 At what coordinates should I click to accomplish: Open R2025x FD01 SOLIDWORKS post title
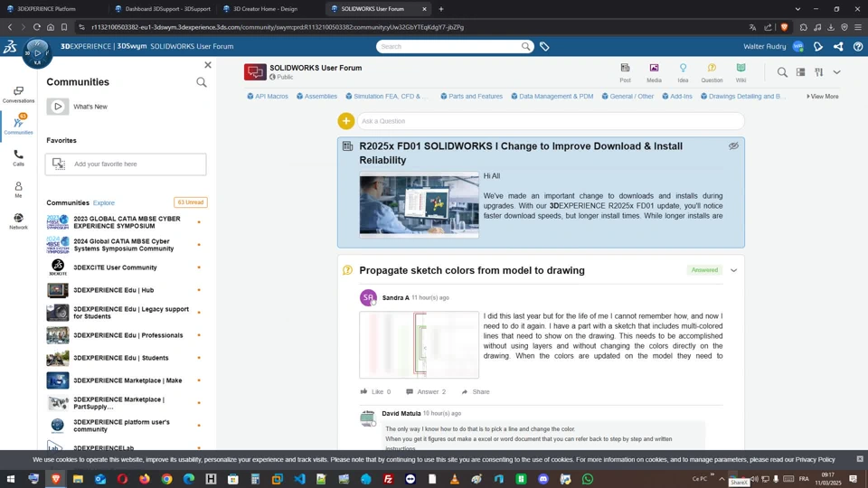coord(521,153)
